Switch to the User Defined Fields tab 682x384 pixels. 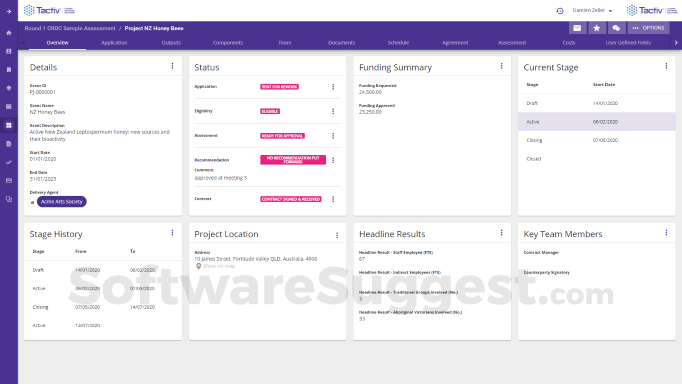tap(628, 43)
